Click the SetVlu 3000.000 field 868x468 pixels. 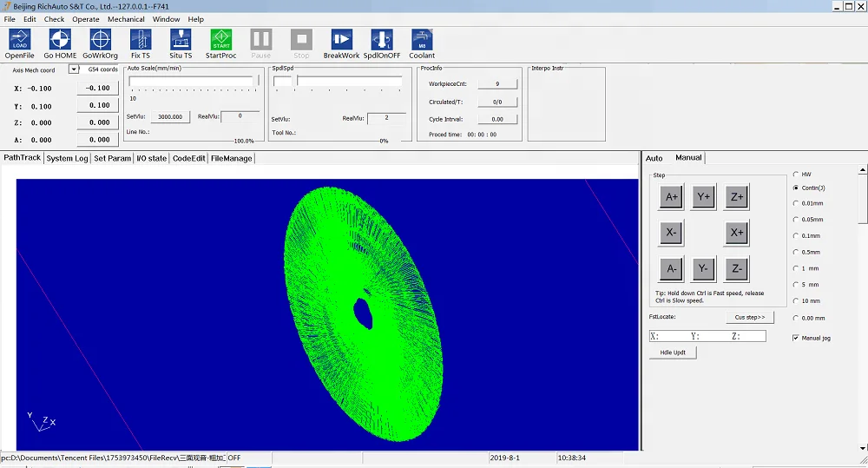point(170,116)
